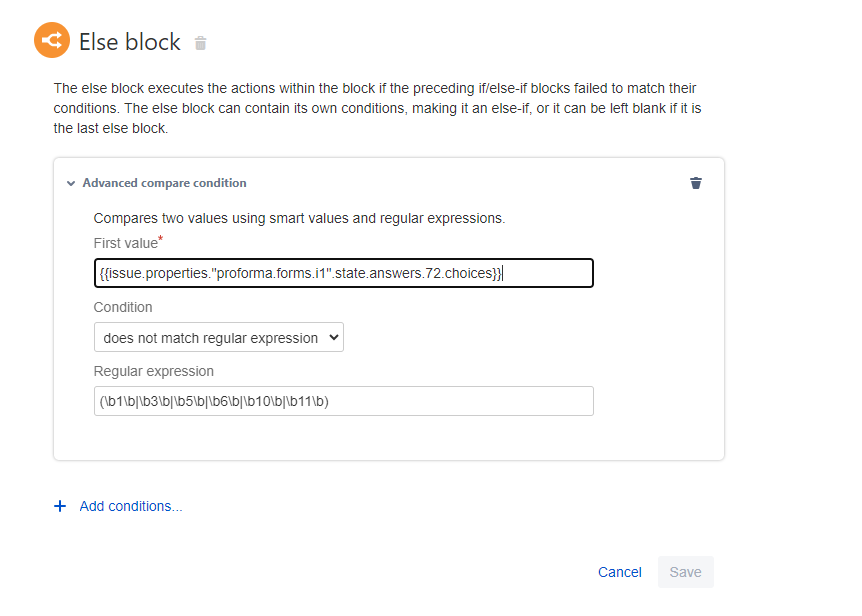Image resolution: width=862 pixels, height=616 pixels.
Task: Click the arrow on the Condition select box
Action: [334, 338]
